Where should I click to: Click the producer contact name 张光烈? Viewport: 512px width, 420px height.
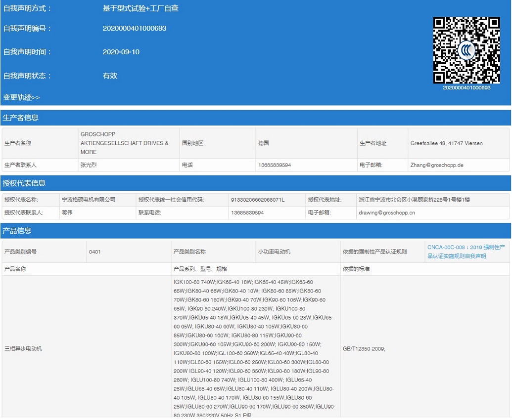click(89, 165)
